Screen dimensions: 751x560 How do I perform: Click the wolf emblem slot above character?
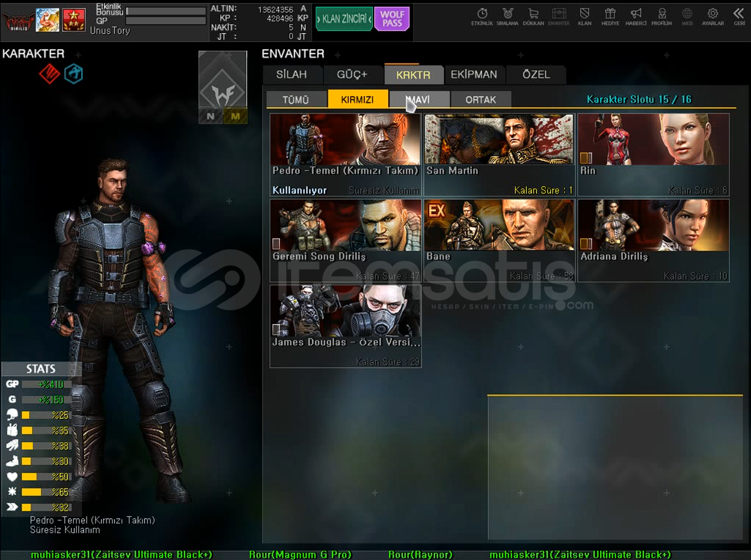(222, 80)
